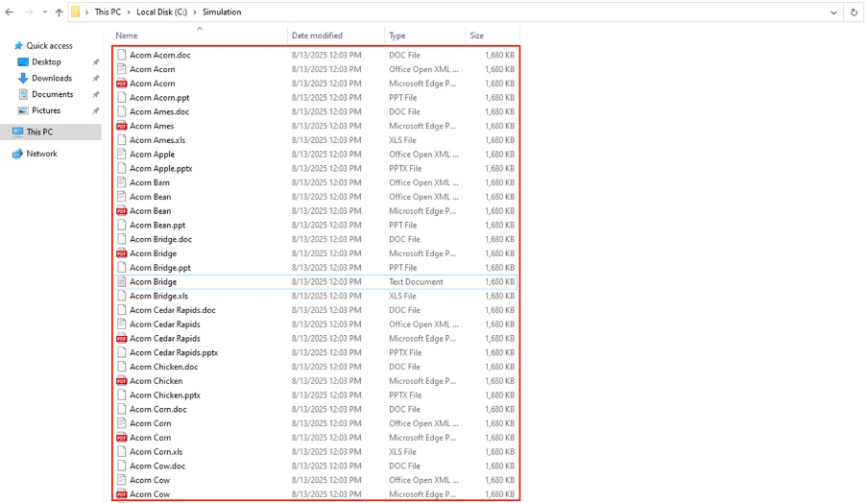Click the PDF icon of Acorn Ames
Viewport: 868px width, 503px height.
(122, 126)
